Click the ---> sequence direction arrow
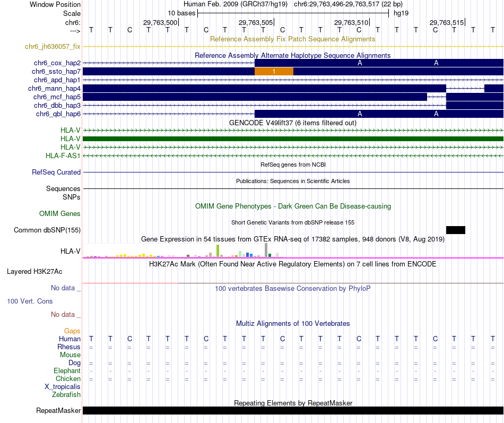 pos(75,31)
